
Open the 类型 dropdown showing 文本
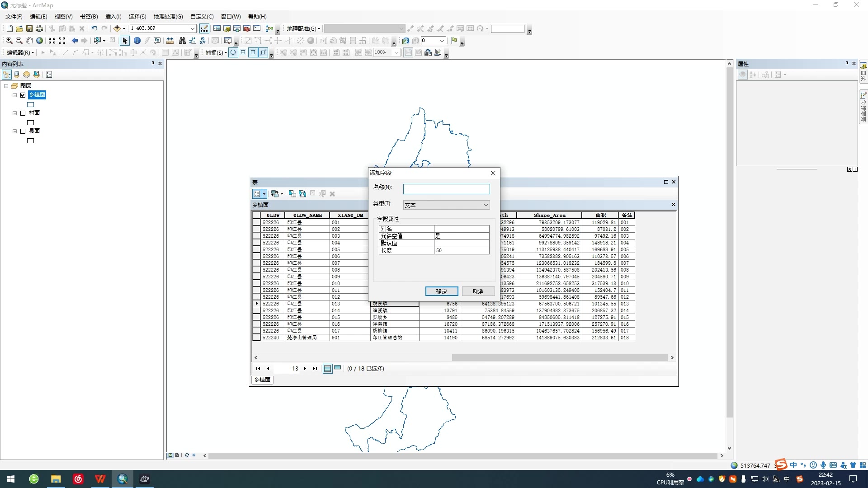(486, 205)
